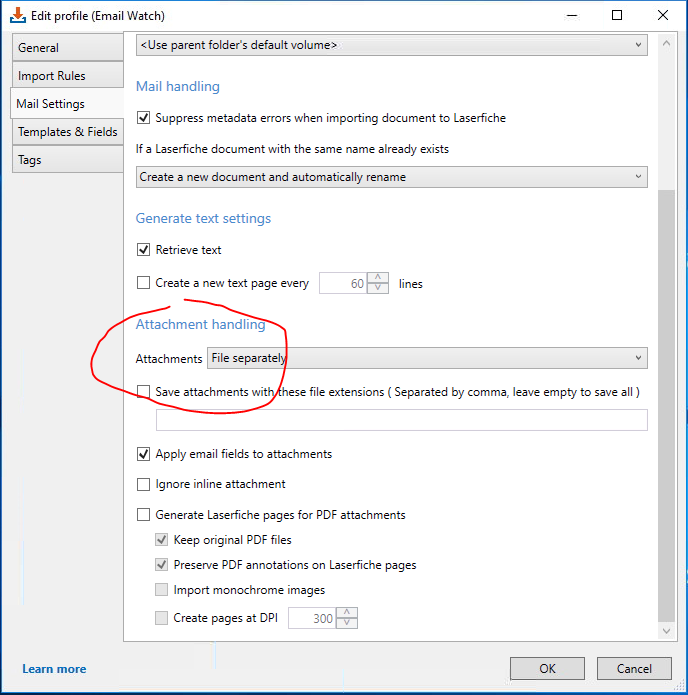Click the scroll up arrow of the settings panel

click(666, 44)
